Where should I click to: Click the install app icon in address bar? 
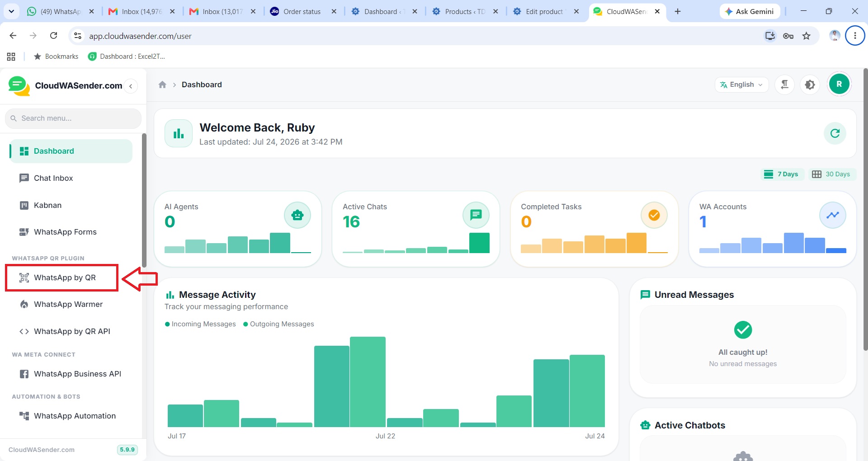point(770,36)
